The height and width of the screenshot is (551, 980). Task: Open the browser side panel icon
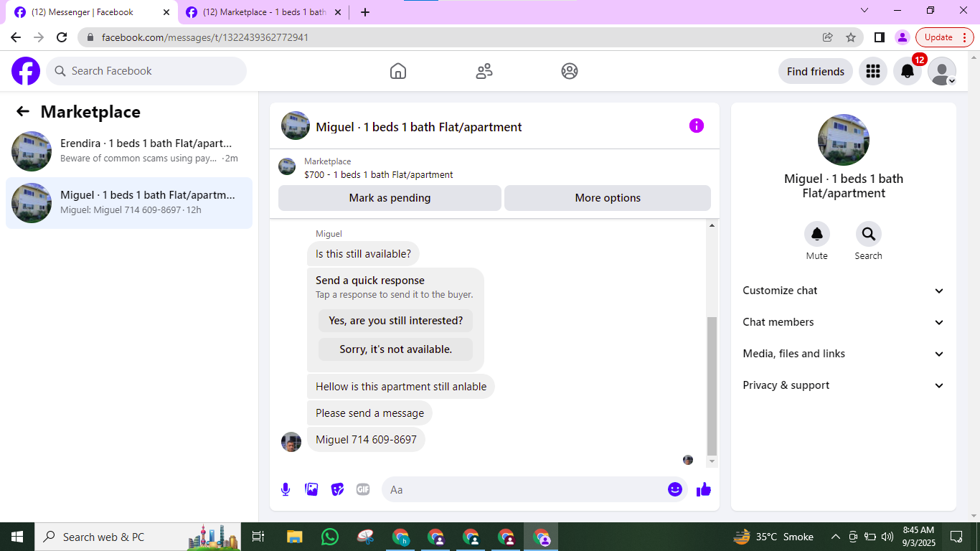[880, 37]
